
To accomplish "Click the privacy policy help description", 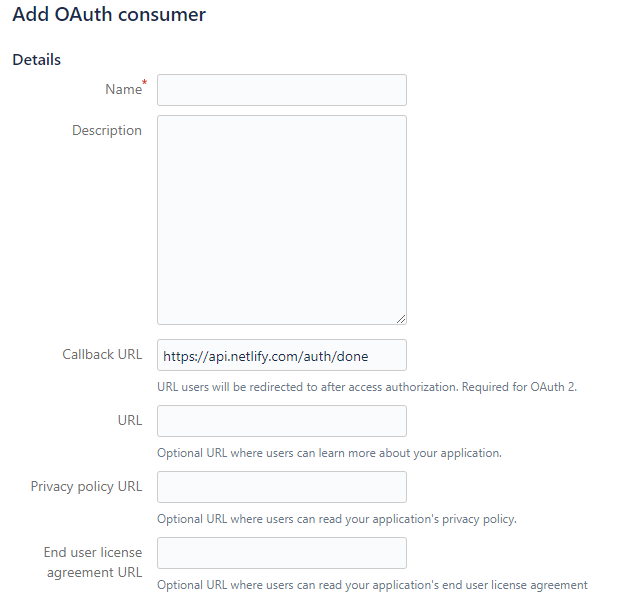I will [x=336, y=519].
